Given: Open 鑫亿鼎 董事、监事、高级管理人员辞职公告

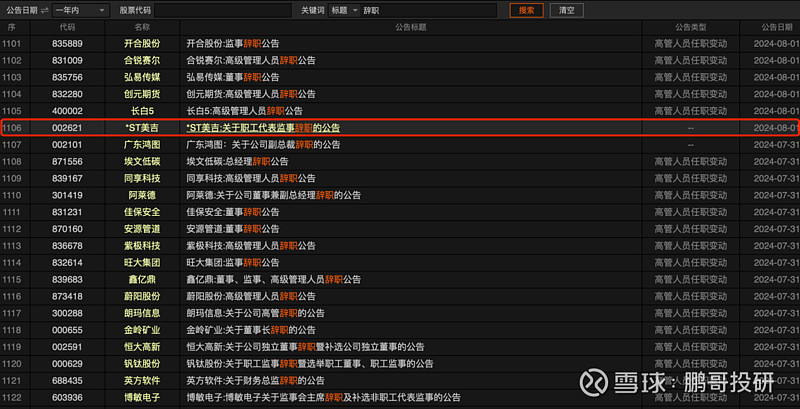Looking at the screenshot, I should click(273, 279).
